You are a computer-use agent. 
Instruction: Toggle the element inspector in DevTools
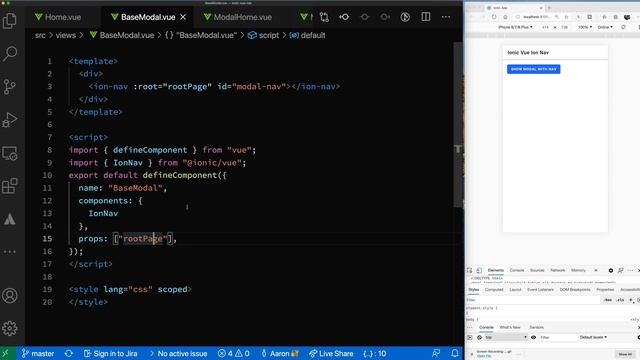469,270
